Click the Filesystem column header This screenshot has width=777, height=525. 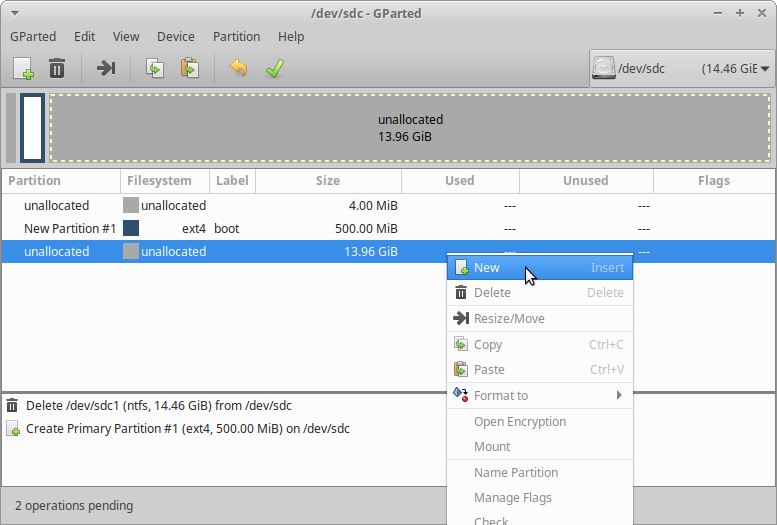pyautogui.click(x=159, y=181)
